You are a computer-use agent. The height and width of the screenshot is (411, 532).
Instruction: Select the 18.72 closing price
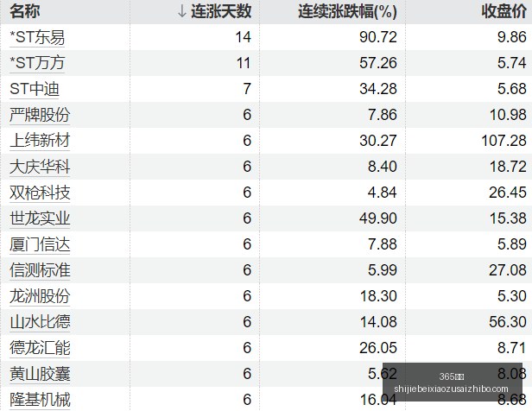pyautogui.click(x=508, y=167)
